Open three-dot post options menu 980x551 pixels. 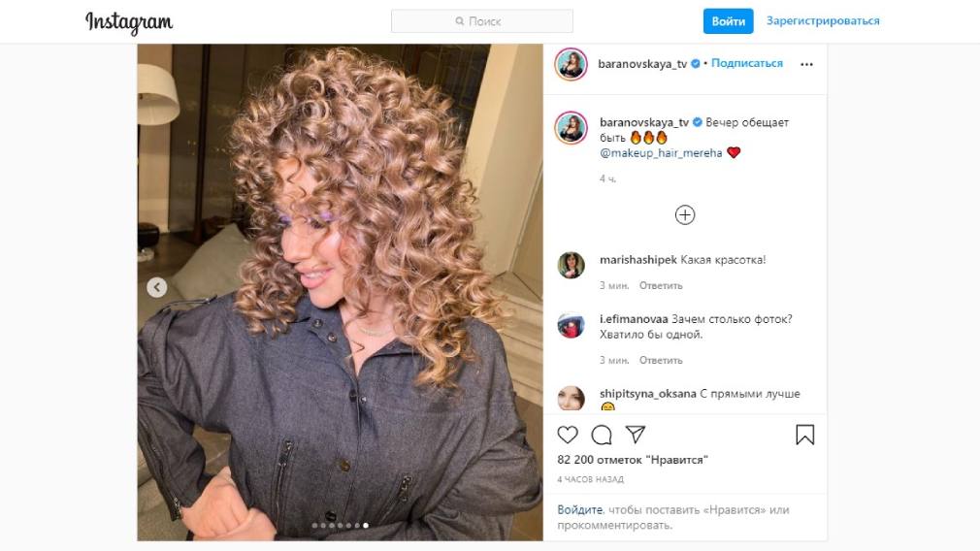pyautogui.click(x=806, y=64)
